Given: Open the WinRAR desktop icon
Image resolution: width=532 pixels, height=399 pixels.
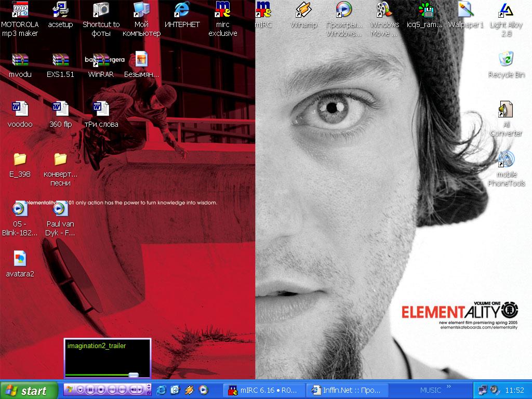Looking at the screenshot, I should 101,60.
